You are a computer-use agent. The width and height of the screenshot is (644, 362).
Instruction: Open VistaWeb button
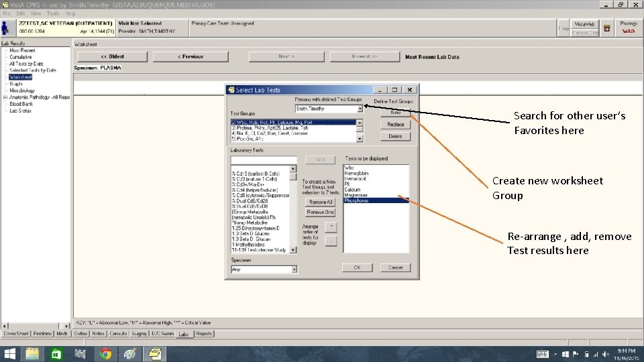[584, 24]
